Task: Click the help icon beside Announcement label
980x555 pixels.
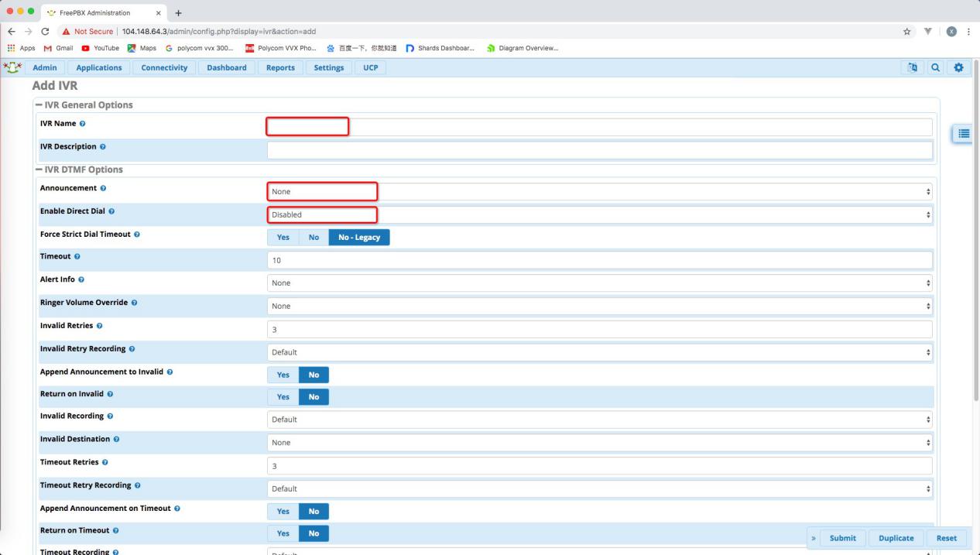Action: pyautogui.click(x=104, y=188)
